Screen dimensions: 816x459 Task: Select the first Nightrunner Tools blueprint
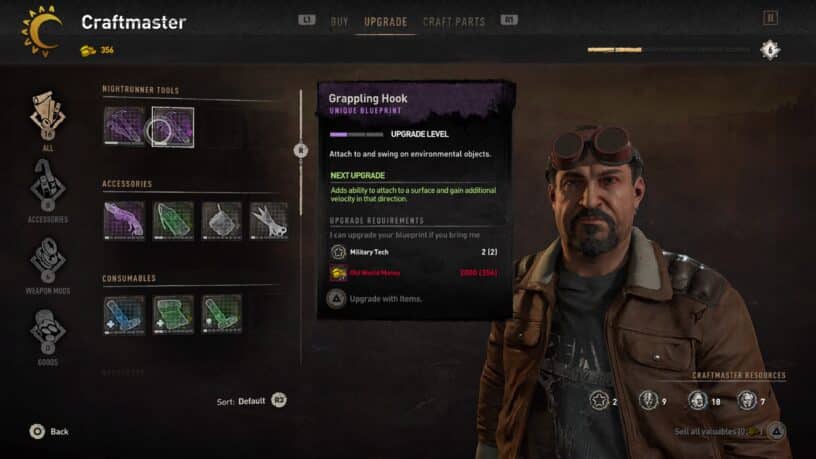click(124, 126)
